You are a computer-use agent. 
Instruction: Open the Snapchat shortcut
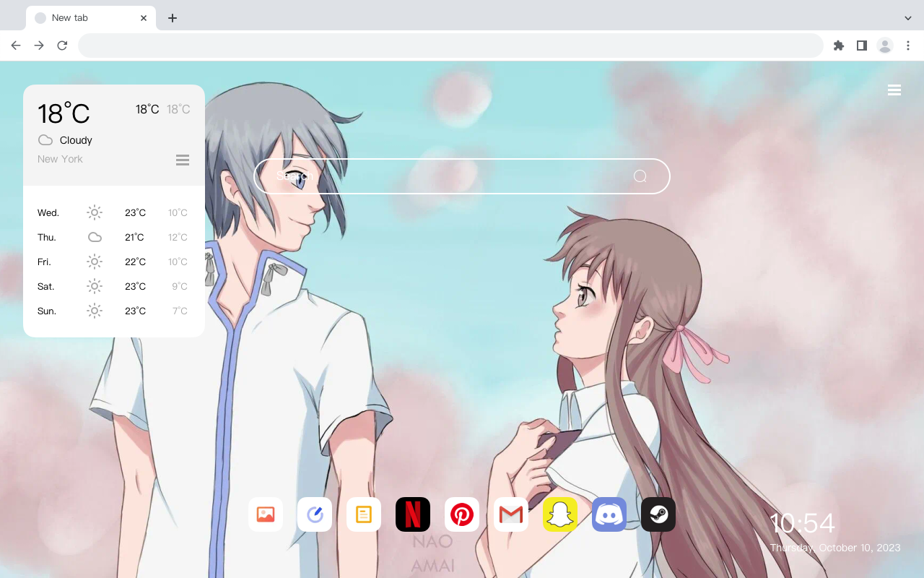click(x=560, y=514)
